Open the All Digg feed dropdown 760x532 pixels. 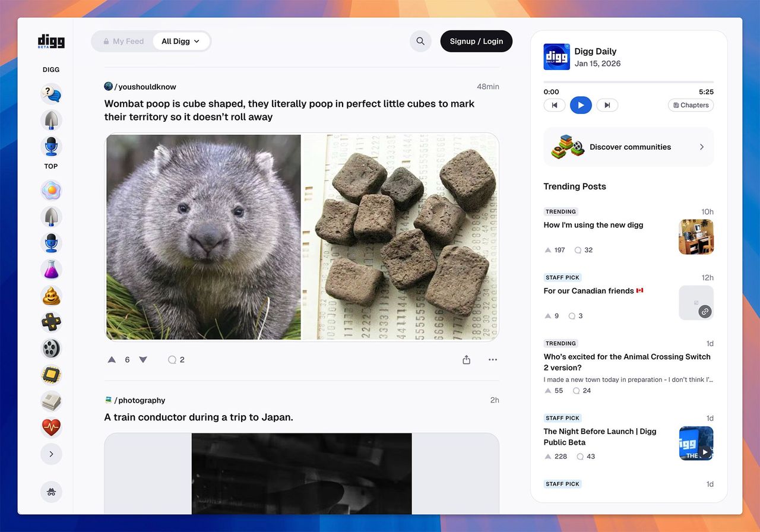tap(181, 42)
